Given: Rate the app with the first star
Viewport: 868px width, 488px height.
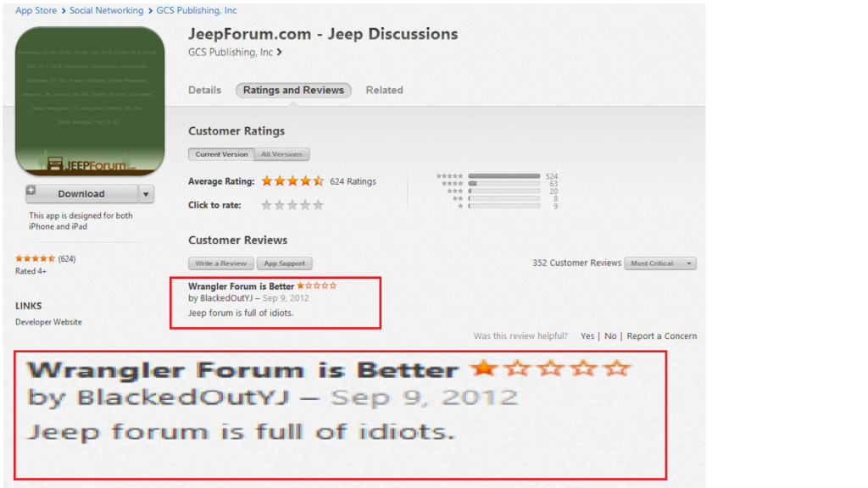Looking at the screenshot, I should [x=266, y=205].
